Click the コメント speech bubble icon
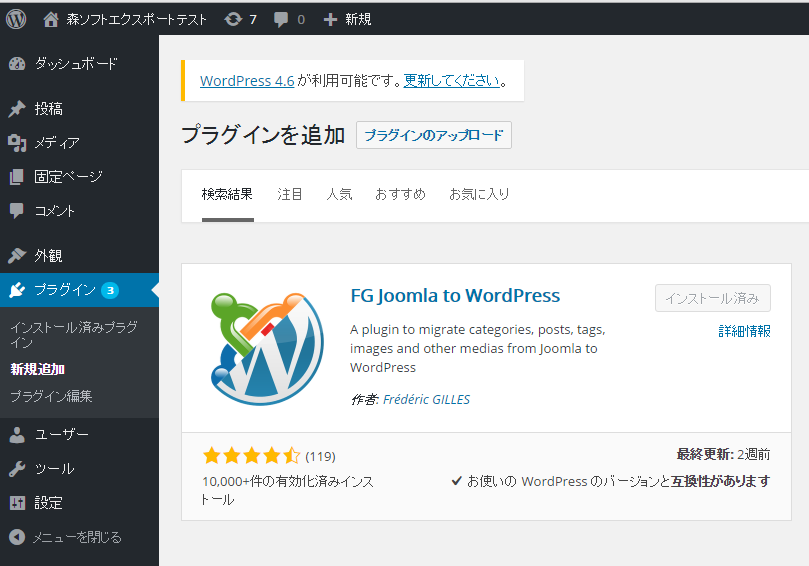Screen dimensions: 809x566 (17, 211)
